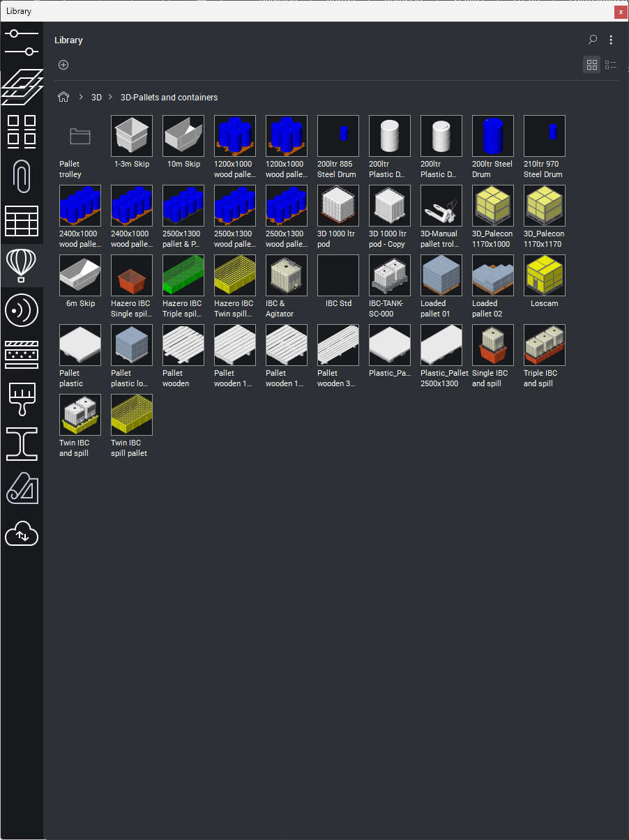This screenshot has width=629, height=840.
Task: Open the three-dot Library options menu
Action: 611,40
